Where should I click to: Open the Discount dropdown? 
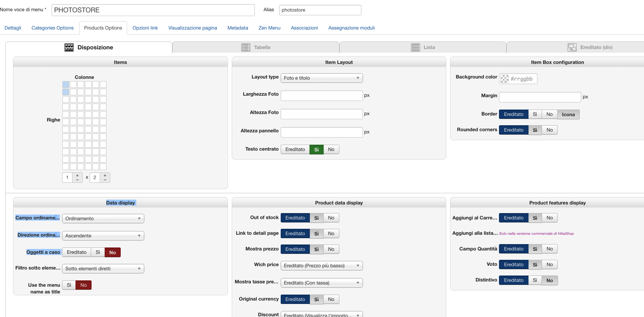[x=322, y=315]
